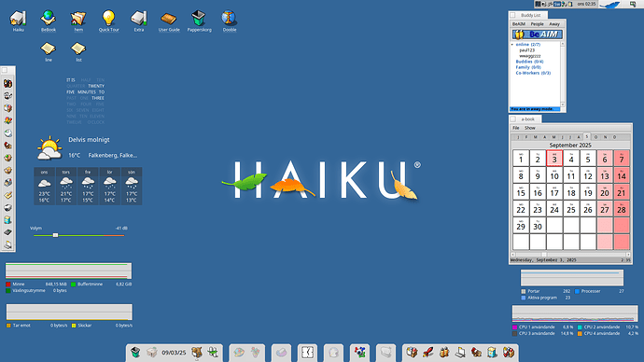644x362 pixels.
Task: Click the clock icon in the bottom dock
Action: click(x=307, y=352)
